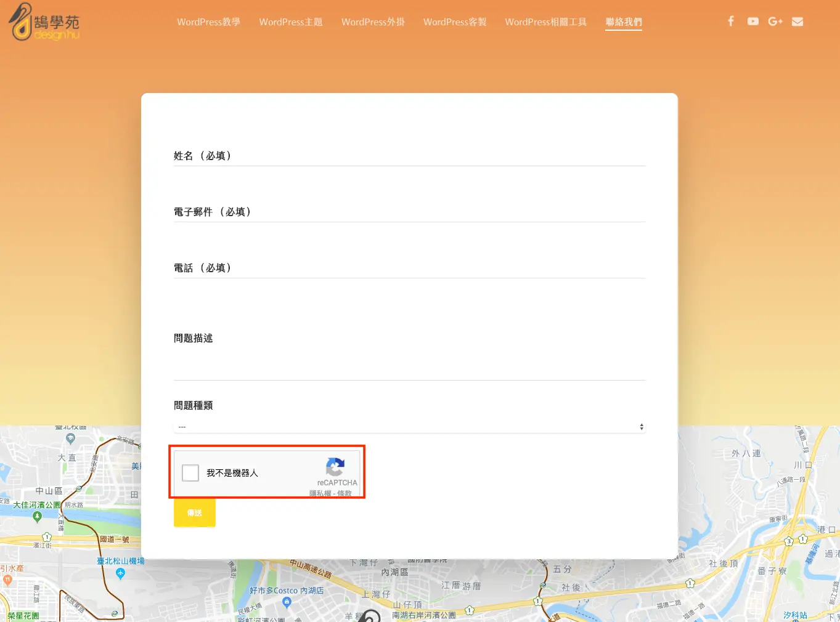
Task: Open the WordPress客製 menu item
Action: [x=455, y=22]
